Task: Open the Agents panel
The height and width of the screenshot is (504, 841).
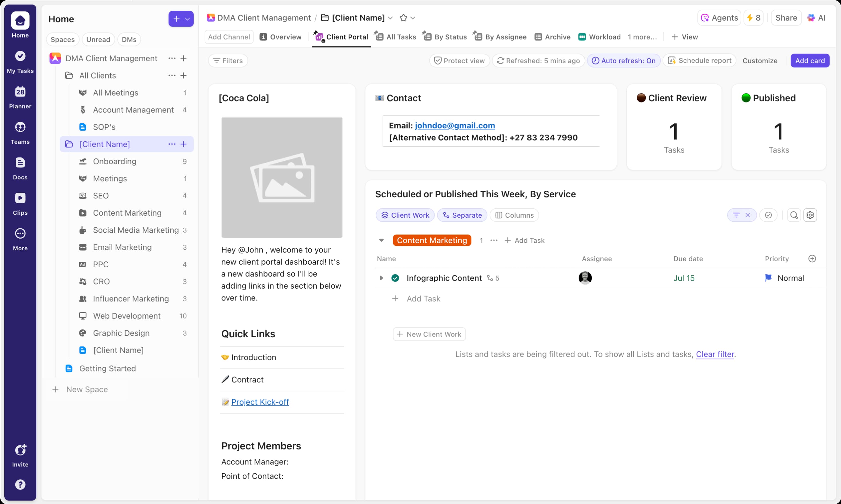Action: pos(718,18)
